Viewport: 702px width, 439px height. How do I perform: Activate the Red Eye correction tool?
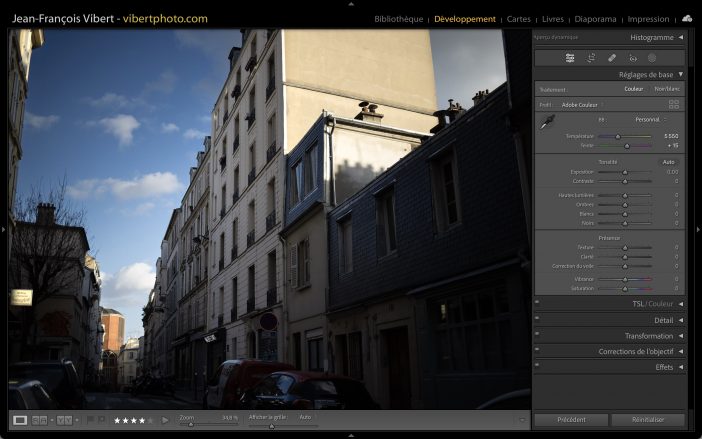(632, 58)
